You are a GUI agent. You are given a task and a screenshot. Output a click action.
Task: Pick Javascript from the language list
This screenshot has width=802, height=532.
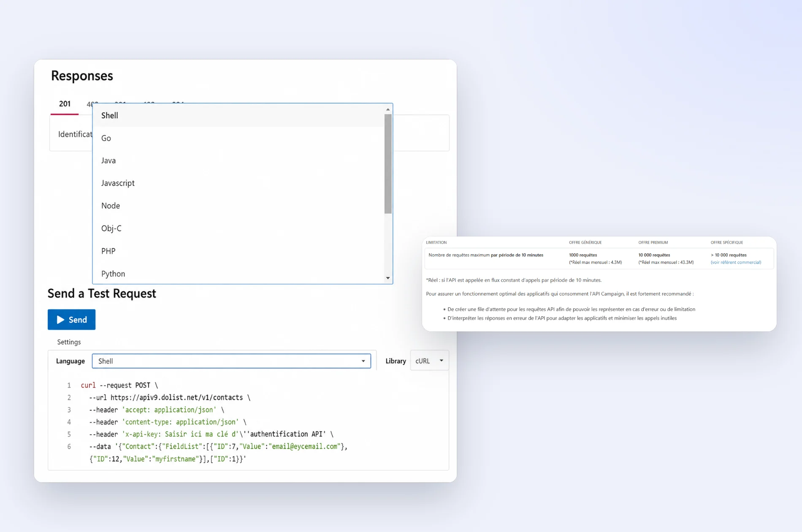[238, 183]
